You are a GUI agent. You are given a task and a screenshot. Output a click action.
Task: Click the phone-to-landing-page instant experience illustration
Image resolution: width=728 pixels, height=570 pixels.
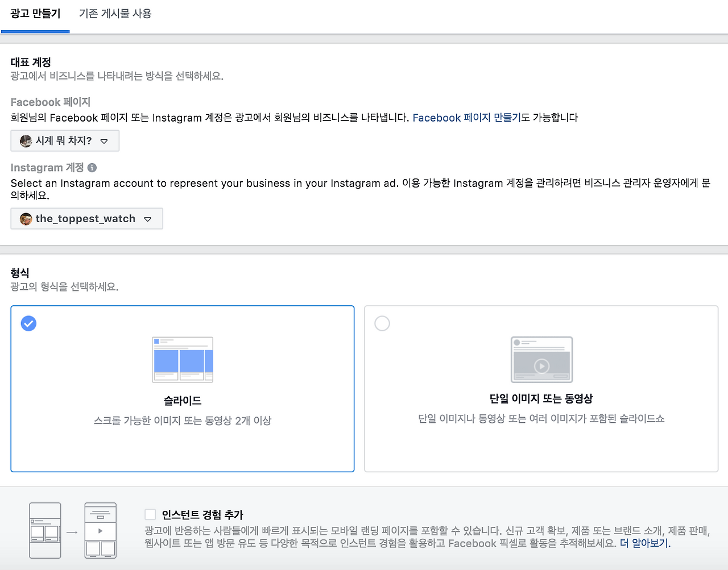(x=73, y=530)
